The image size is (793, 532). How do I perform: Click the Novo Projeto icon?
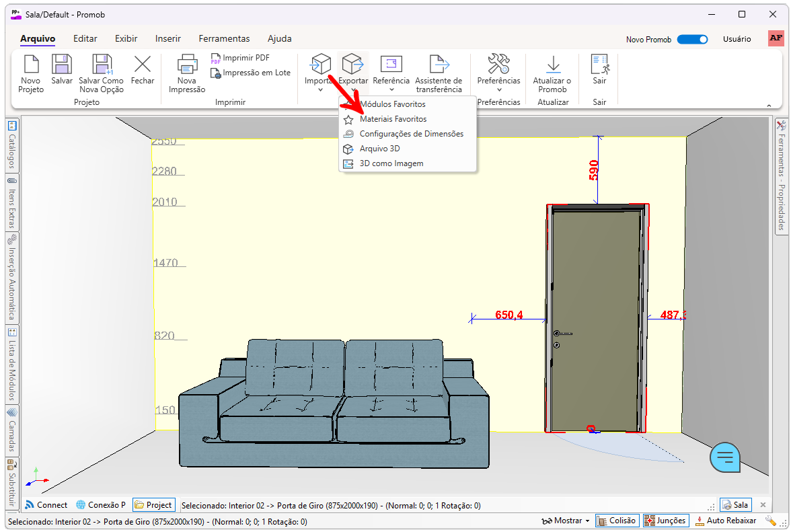pos(31,65)
